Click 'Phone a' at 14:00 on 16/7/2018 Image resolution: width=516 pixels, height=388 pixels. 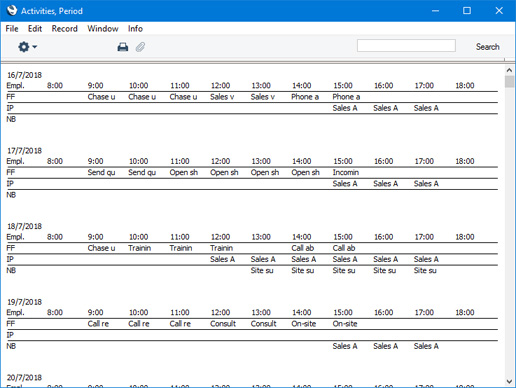coord(305,97)
